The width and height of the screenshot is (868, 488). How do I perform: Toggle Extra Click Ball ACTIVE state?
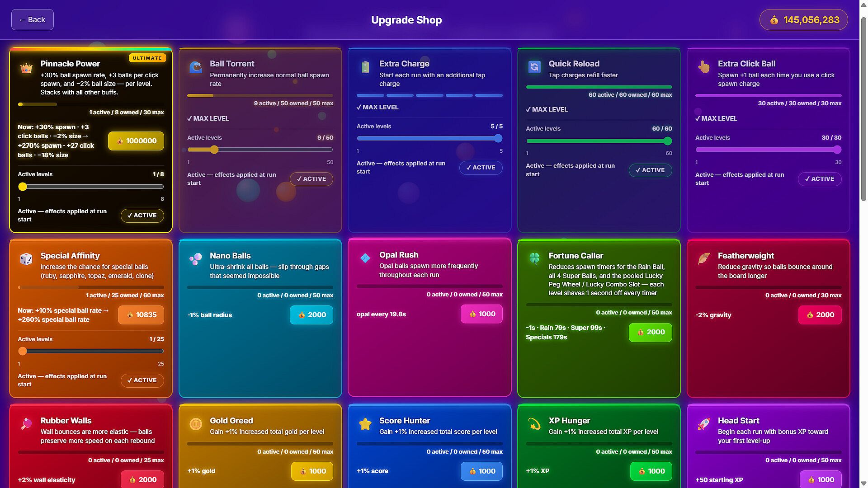(820, 179)
